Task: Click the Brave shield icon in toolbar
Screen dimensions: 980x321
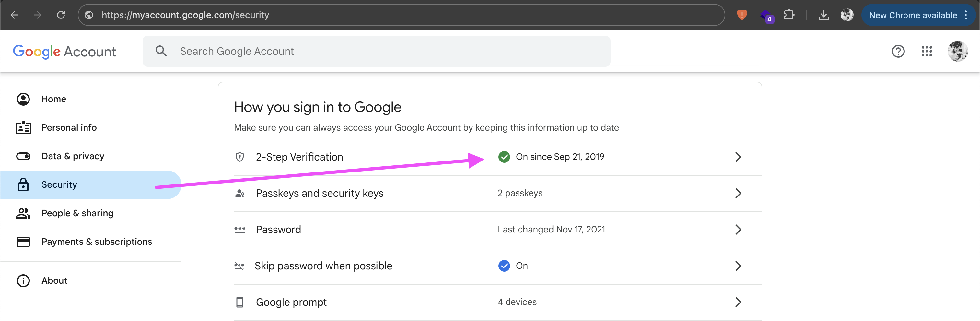Action: coord(741,15)
